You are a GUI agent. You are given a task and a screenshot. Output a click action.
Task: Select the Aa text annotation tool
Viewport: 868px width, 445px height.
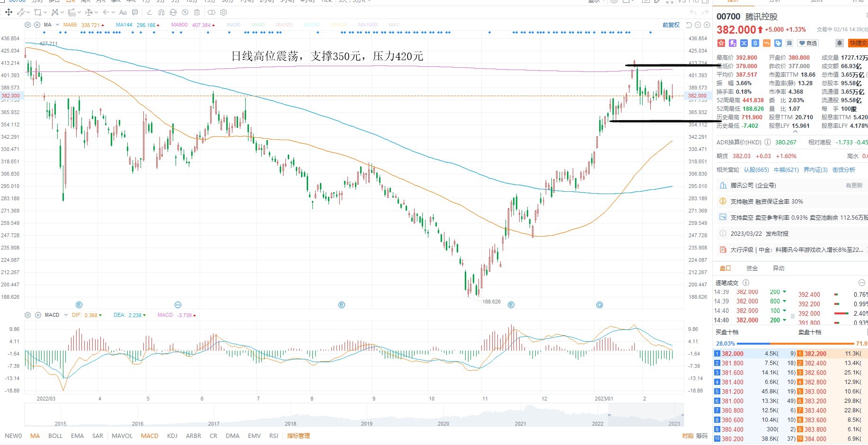click(123, 12)
